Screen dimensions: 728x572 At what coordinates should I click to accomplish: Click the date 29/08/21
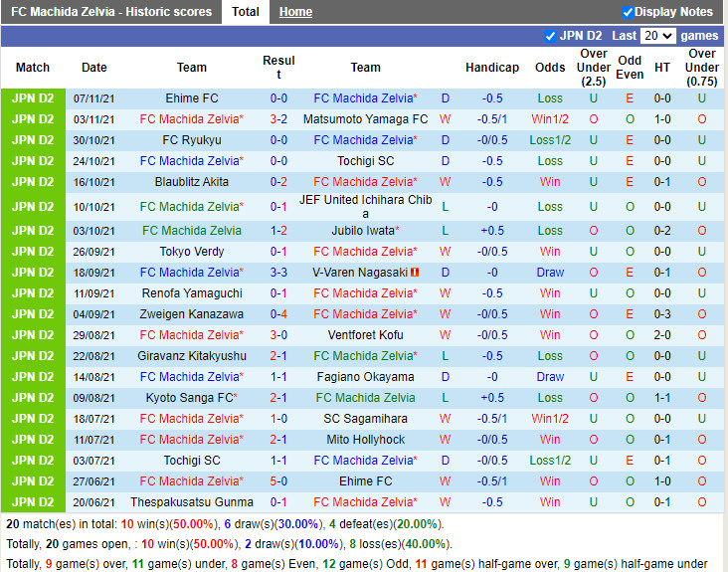click(x=93, y=335)
